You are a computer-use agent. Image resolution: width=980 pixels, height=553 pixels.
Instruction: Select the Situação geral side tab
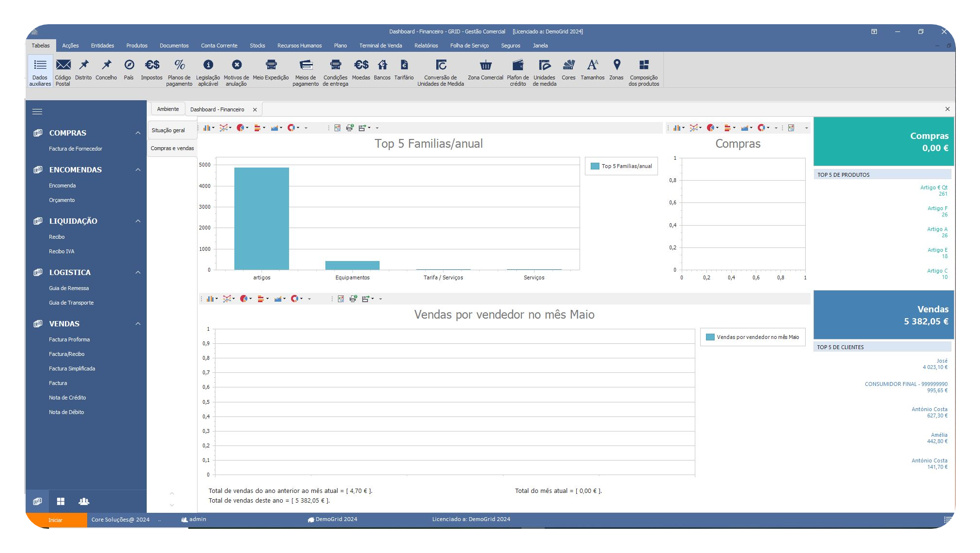[x=168, y=130]
